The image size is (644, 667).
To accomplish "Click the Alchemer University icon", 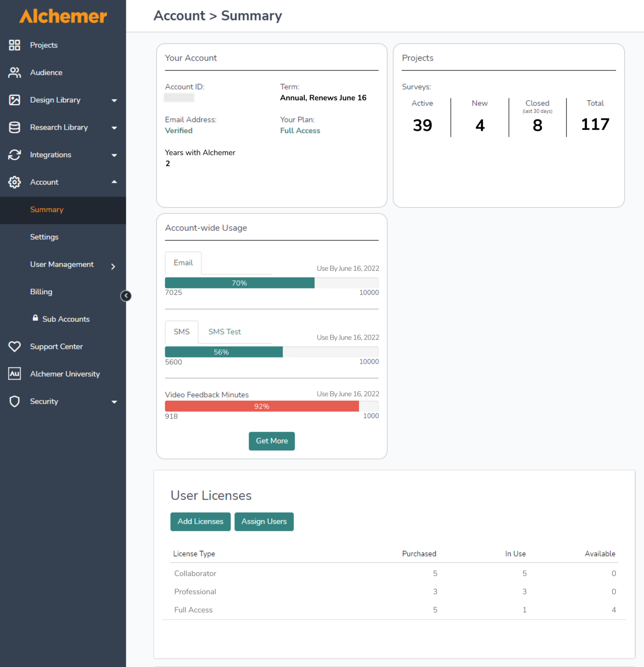I will 14,373.
